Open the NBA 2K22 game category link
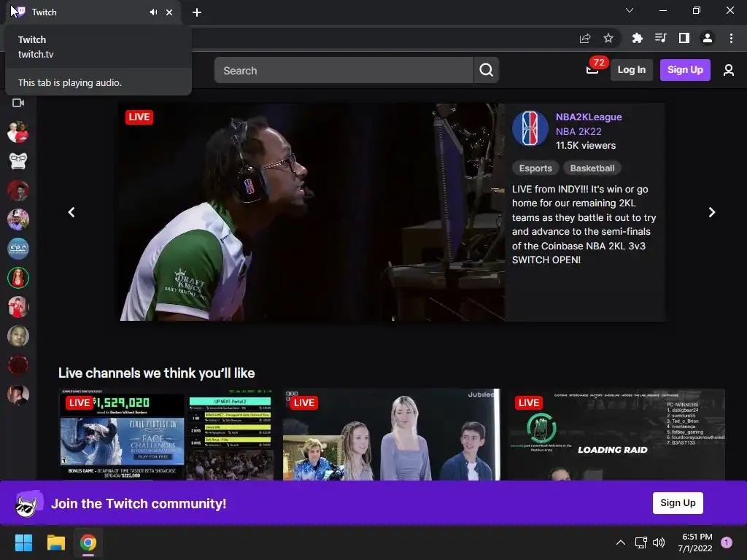 578,131
